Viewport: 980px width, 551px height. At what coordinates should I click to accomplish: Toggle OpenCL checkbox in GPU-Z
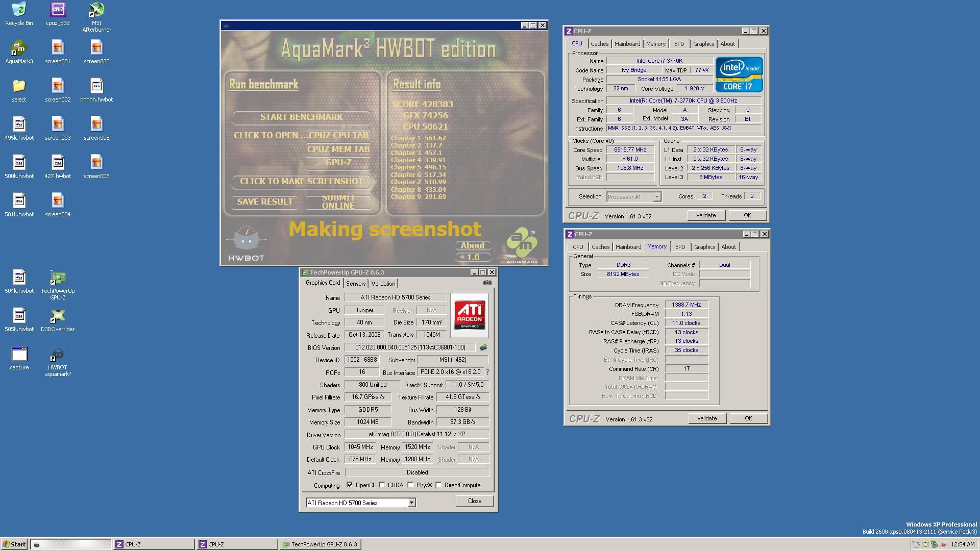(350, 485)
